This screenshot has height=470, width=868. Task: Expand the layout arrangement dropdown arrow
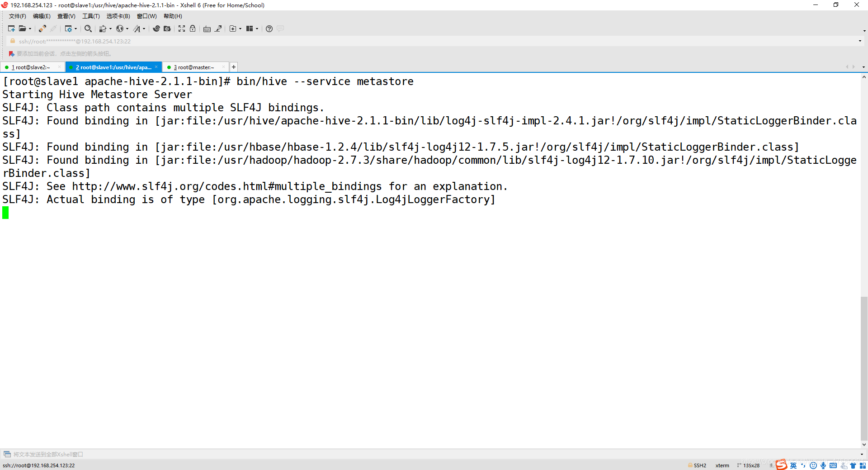[x=257, y=28]
